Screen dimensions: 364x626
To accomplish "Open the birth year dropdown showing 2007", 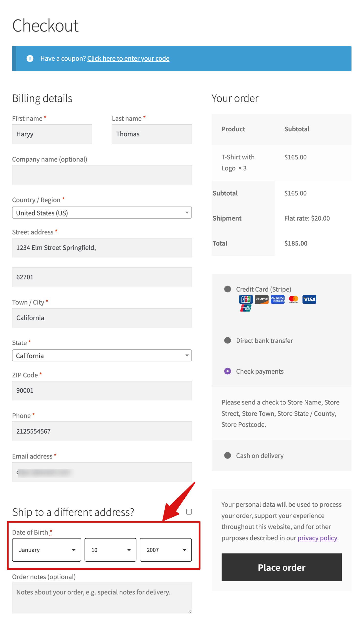I will tap(166, 550).
